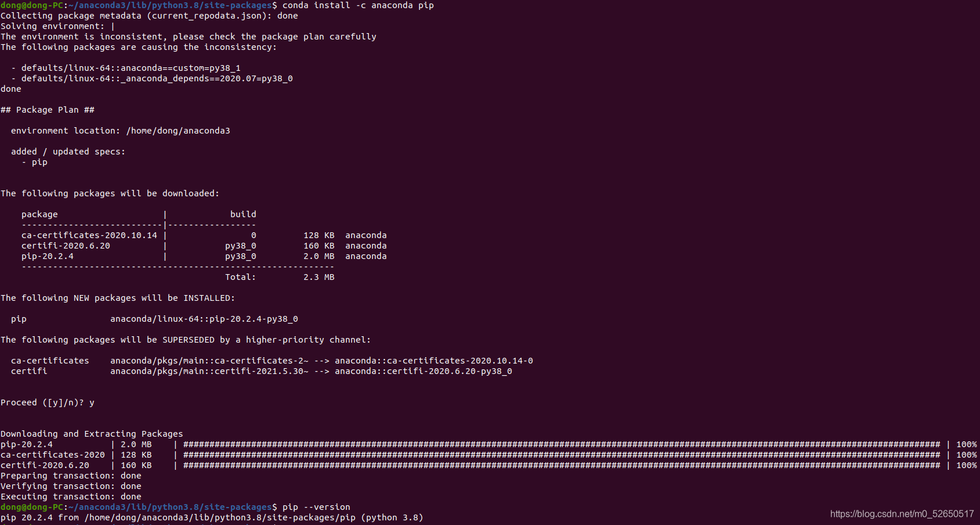Click 100% next to certifi-2020.6.20 progress
This screenshot has height=525, width=980.
point(967,465)
